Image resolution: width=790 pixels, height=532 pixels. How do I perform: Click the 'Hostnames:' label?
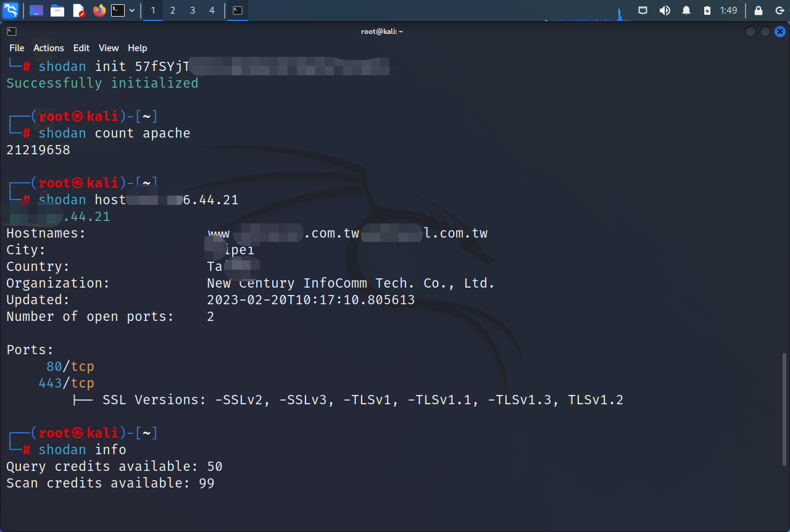[x=46, y=233]
